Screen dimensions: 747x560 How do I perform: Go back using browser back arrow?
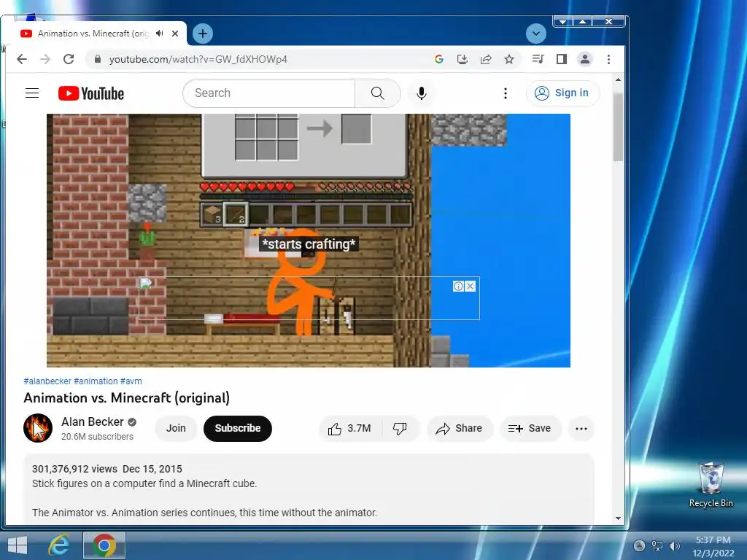tap(22, 59)
